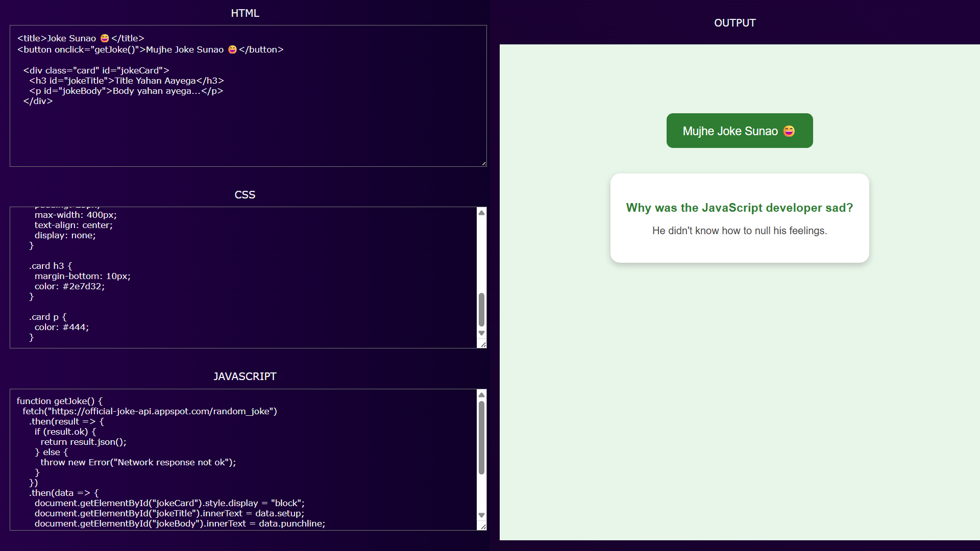The height and width of the screenshot is (551, 980).
Task: Click the punchline 'He didn't know how to null his feelings.'
Action: (740, 231)
